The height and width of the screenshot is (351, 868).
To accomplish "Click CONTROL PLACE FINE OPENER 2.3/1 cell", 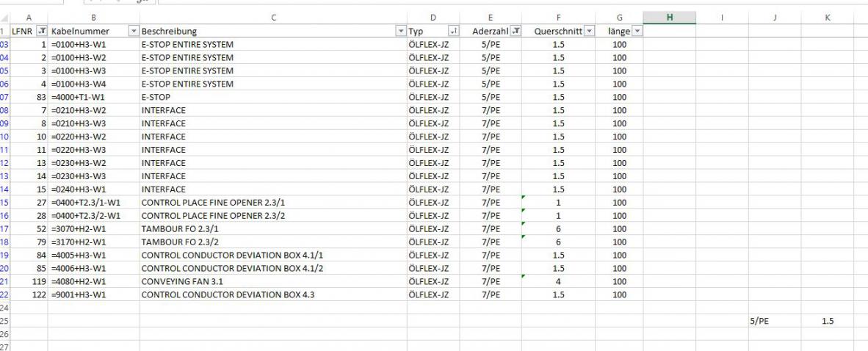I will coord(273,203).
